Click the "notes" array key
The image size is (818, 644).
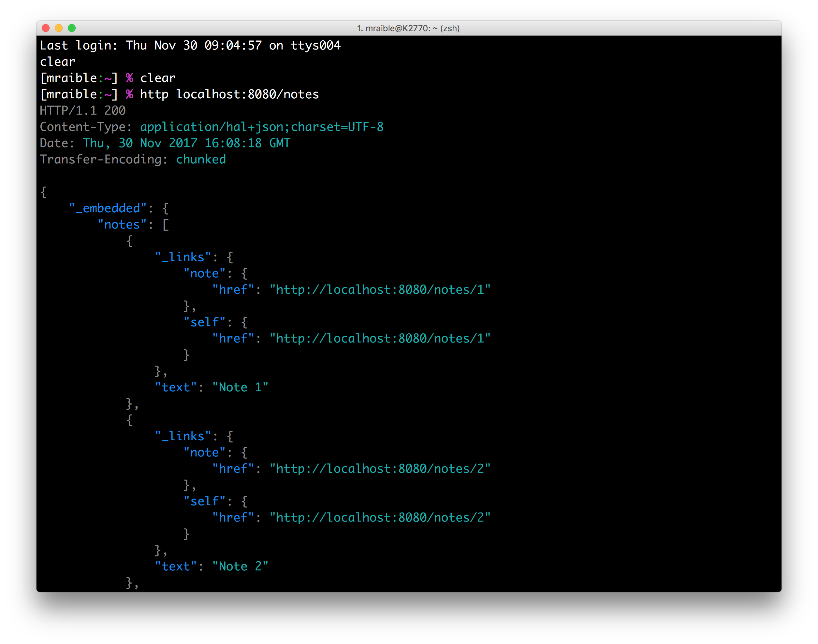[x=122, y=225]
